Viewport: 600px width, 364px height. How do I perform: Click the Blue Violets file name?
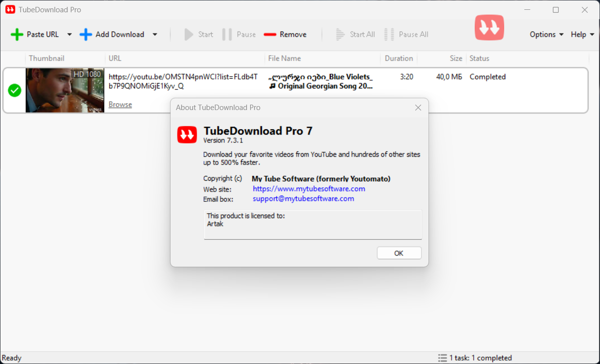pos(320,82)
